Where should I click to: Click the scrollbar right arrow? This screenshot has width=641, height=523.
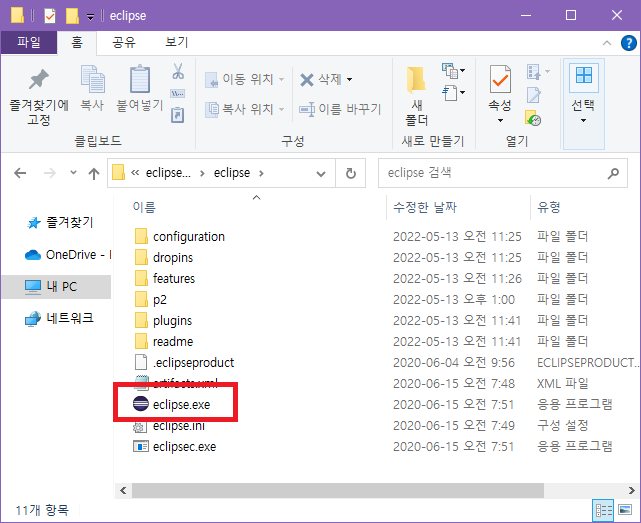click(632, 490)
